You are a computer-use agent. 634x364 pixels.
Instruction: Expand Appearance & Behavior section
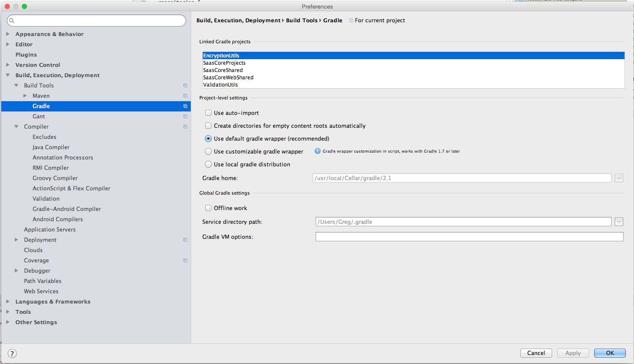pos(8,34)
